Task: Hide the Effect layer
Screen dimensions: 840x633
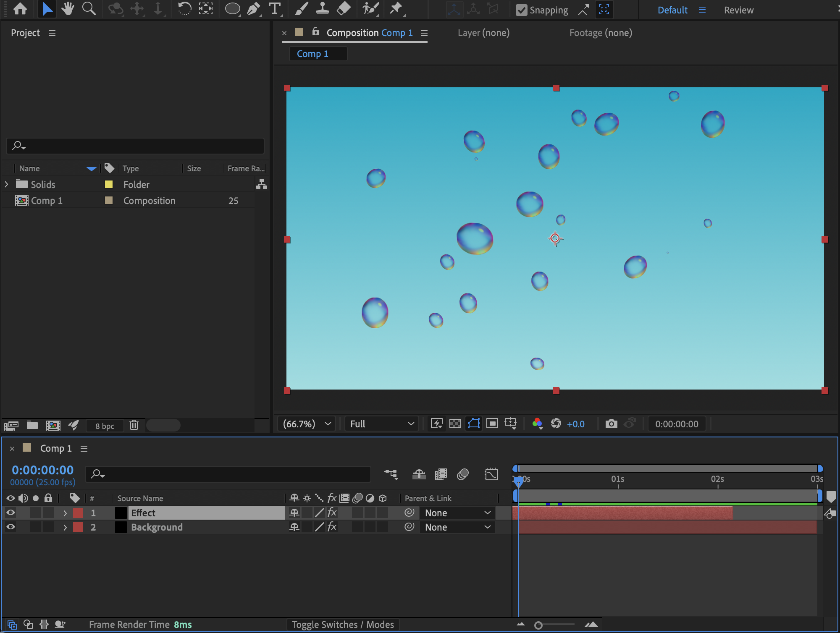Action: [x=11, y=513]
